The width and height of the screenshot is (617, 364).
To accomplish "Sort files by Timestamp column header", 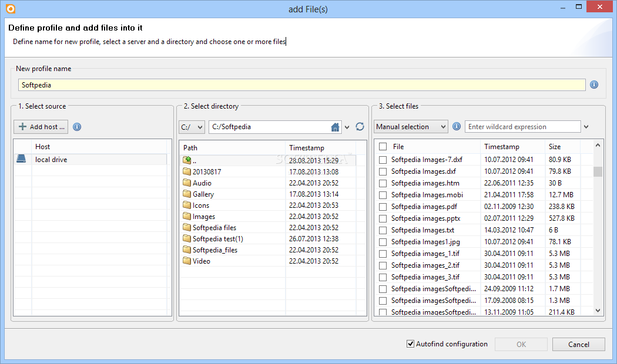I will [512, 147].
